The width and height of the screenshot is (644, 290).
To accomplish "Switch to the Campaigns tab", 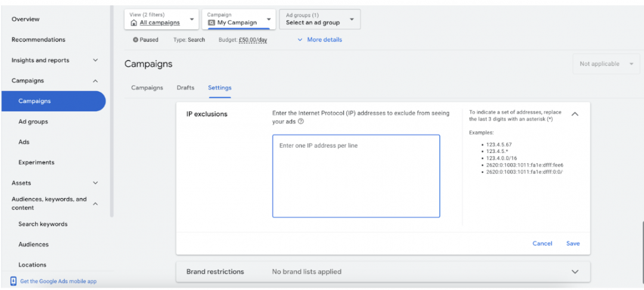I will (x=147, y=88).
